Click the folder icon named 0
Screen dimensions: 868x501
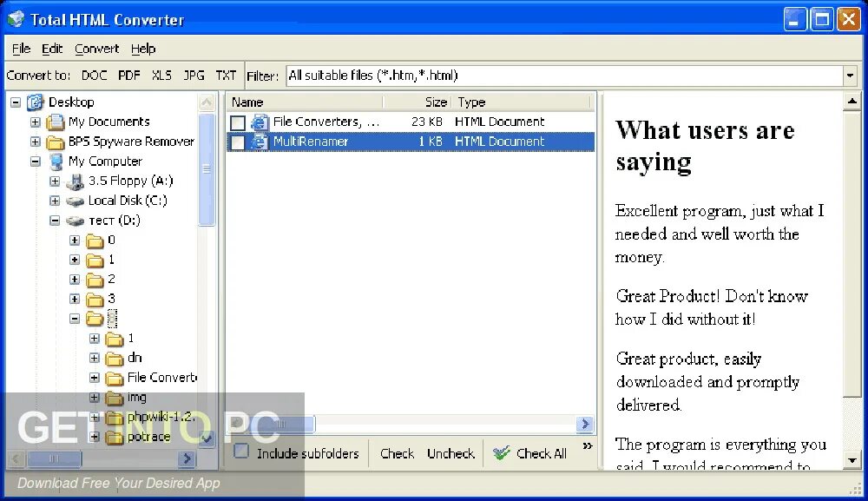coord(95,241)
